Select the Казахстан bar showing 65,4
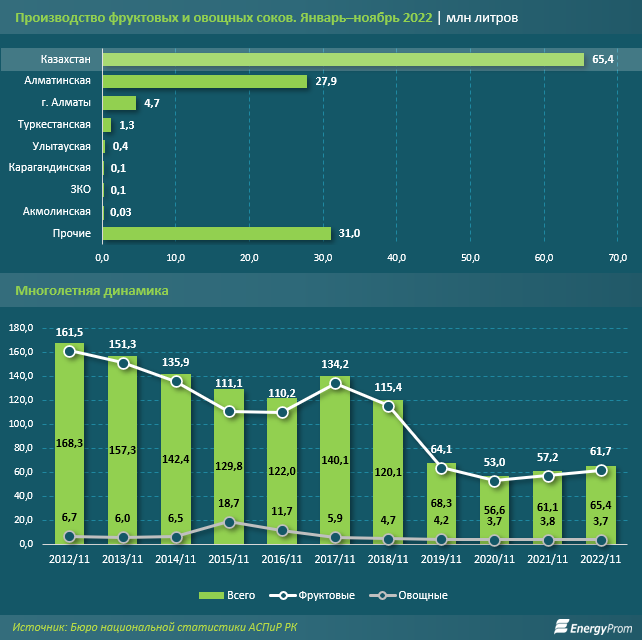This screenshot has width=642, height=640. click(x=343, y=60)
